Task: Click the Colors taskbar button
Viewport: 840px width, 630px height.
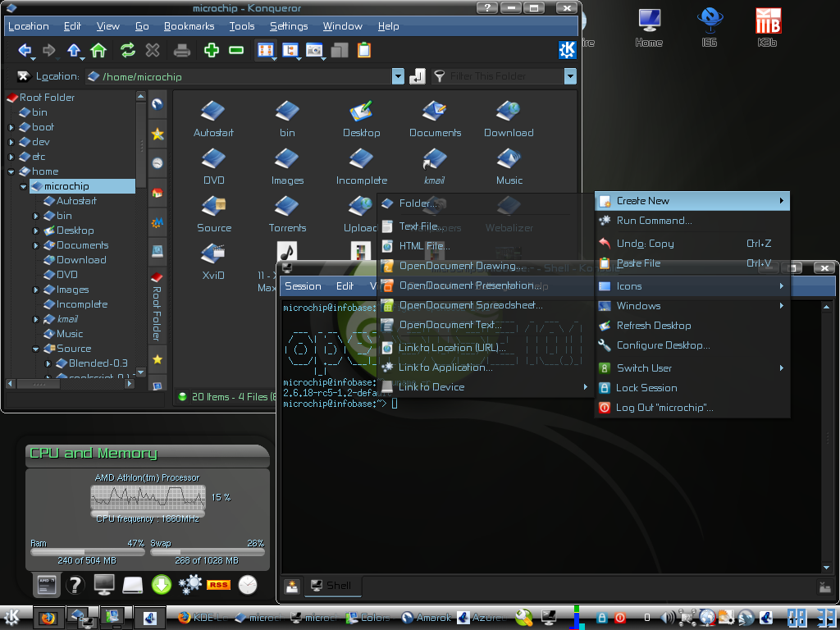Action: coord(368,618)
